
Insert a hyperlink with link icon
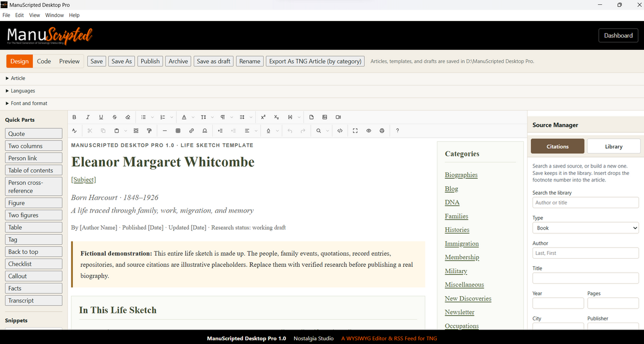tap(191, 130)
